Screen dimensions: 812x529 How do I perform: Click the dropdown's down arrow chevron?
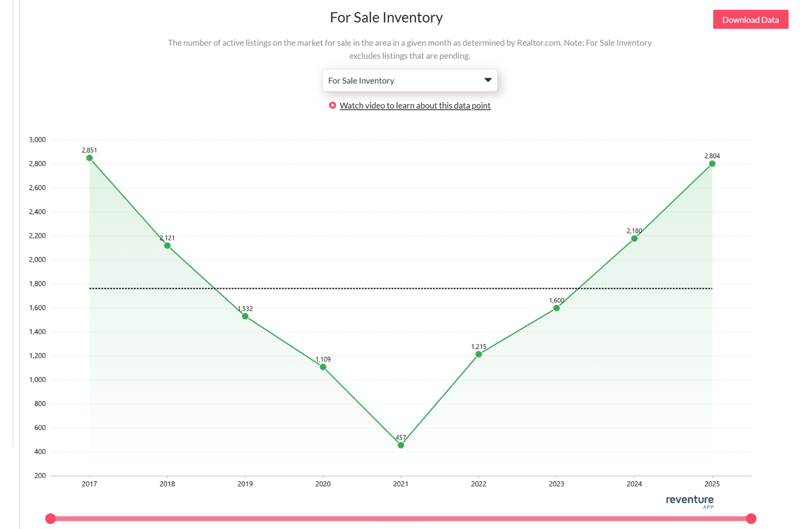(x=487, y=80)
